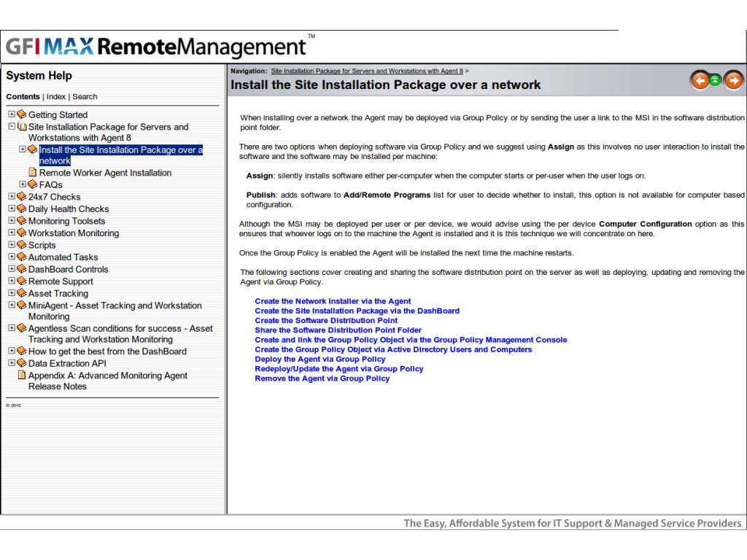Select the 'Remote Worker Agent Installation' topic title
Image resolution: width=747 pixels, height=560 pixels.
coord(105,173)
